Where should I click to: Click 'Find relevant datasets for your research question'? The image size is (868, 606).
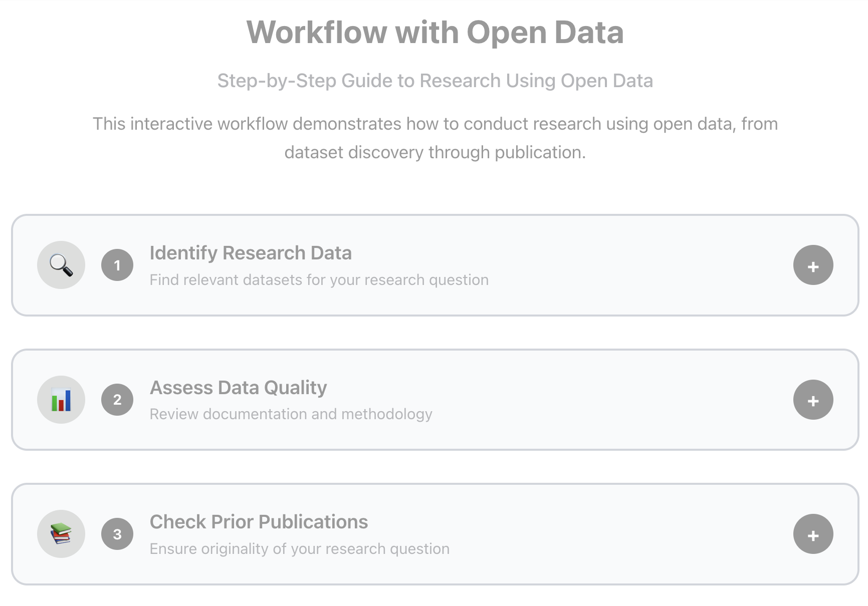click(319, 279)
